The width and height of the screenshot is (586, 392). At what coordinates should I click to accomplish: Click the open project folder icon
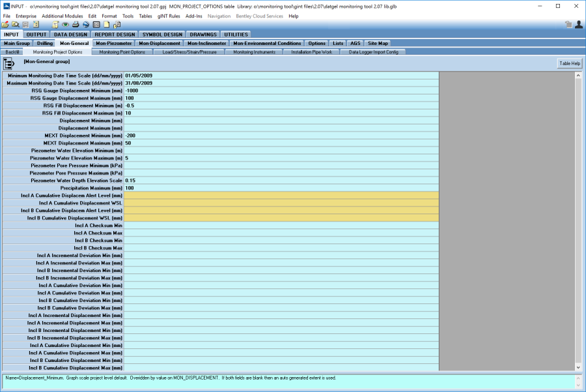pos(5,25)
